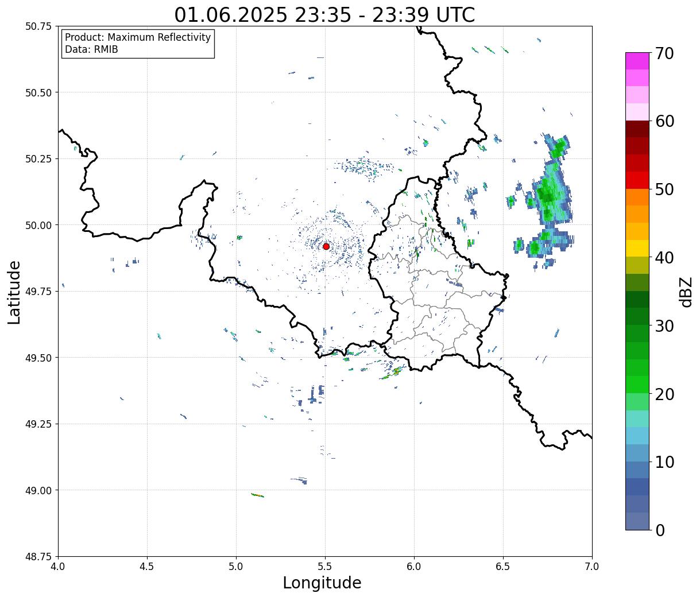This screenshot has width=700, height=597.
Task: Click the bright red colorbar segment above 50
Action: [x=637, y=180]
